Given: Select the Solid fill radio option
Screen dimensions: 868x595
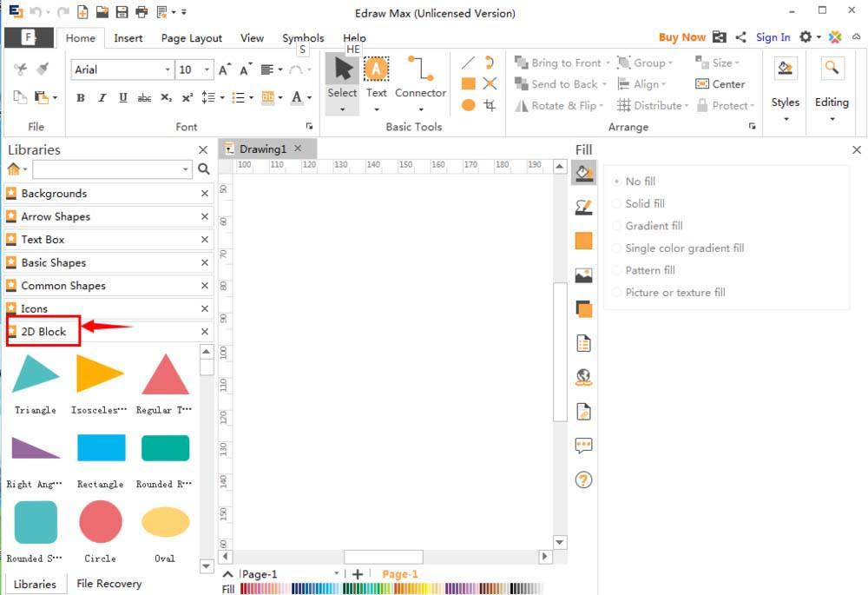Looking at the screenshot, I should [x=617, y=203].
